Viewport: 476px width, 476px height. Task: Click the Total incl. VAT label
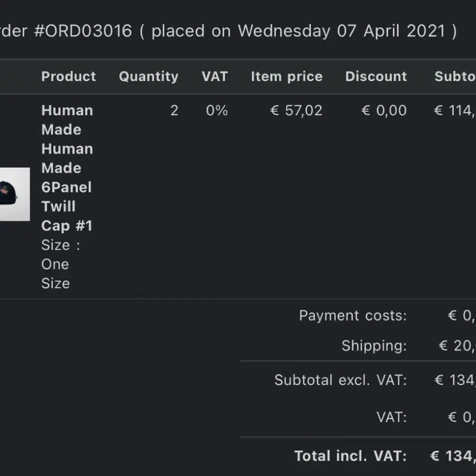350,456
